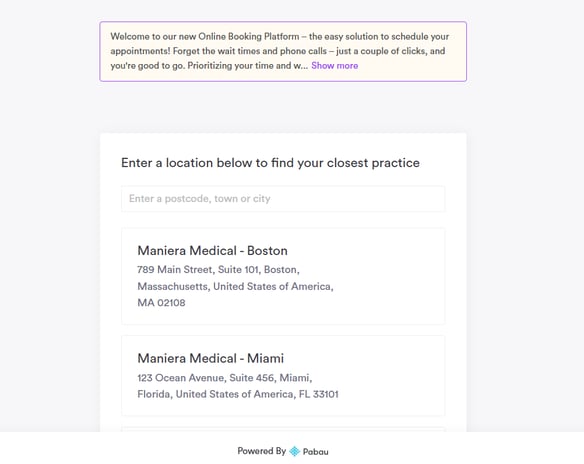The height and width of the screenshot is (464, 584).
Task: Click the partially visible third location card
Action: click(283, 429)
